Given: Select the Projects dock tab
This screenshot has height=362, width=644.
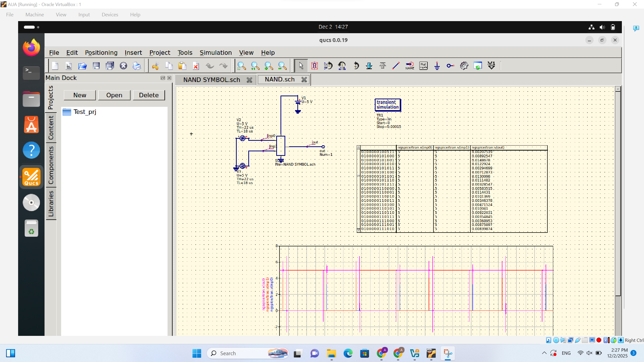Looking at the screenshot, I should click(51, 98).
